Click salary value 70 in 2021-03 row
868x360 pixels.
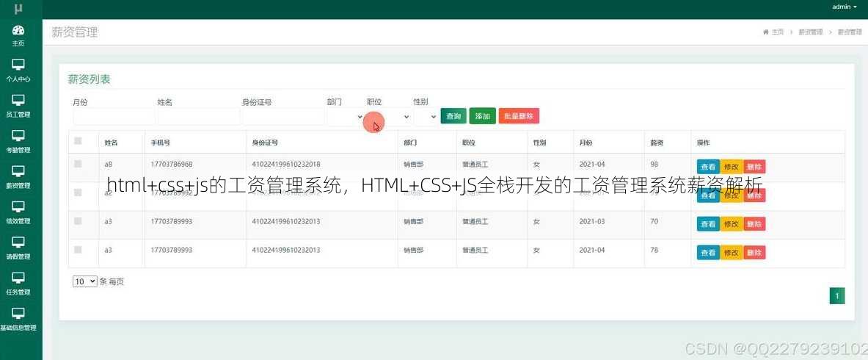tap(654, 221)
